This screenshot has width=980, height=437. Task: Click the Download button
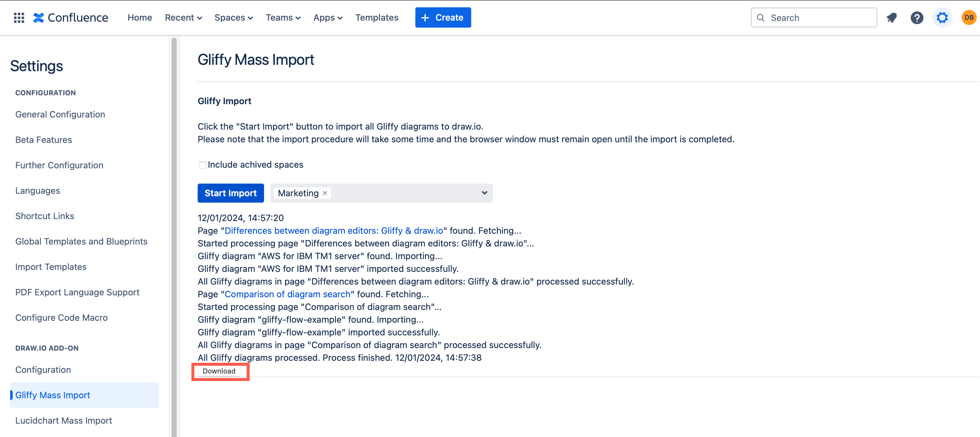(219, 371)
